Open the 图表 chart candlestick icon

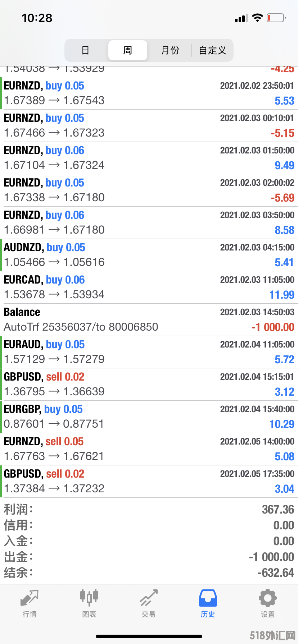tap(89, 598)
